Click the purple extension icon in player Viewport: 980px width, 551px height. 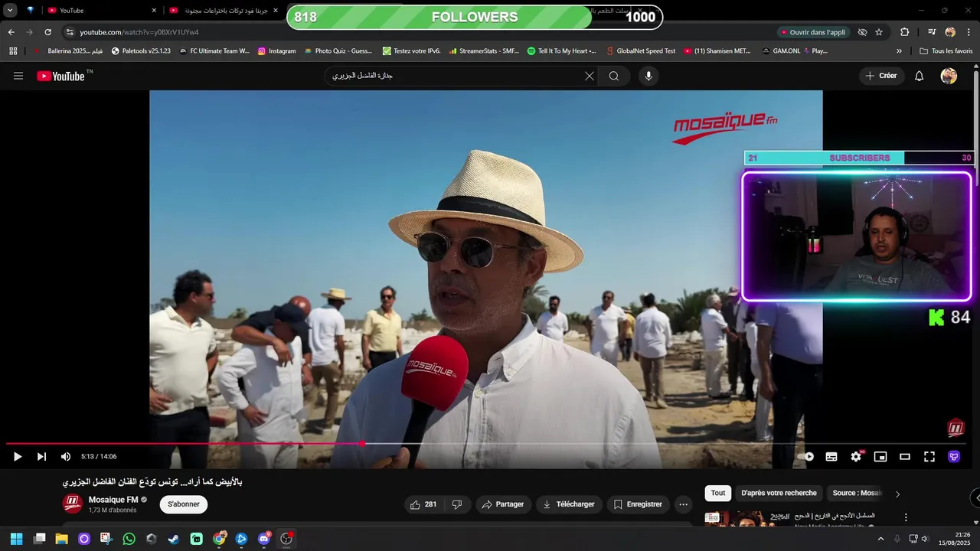point(954,457)
